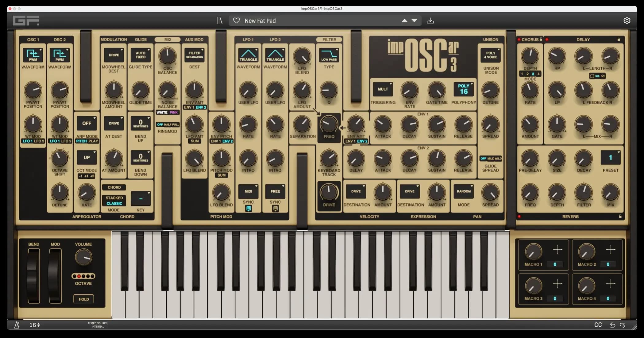
Task: Click the Macro 1 assign crosshair
Action: point(557,250)
